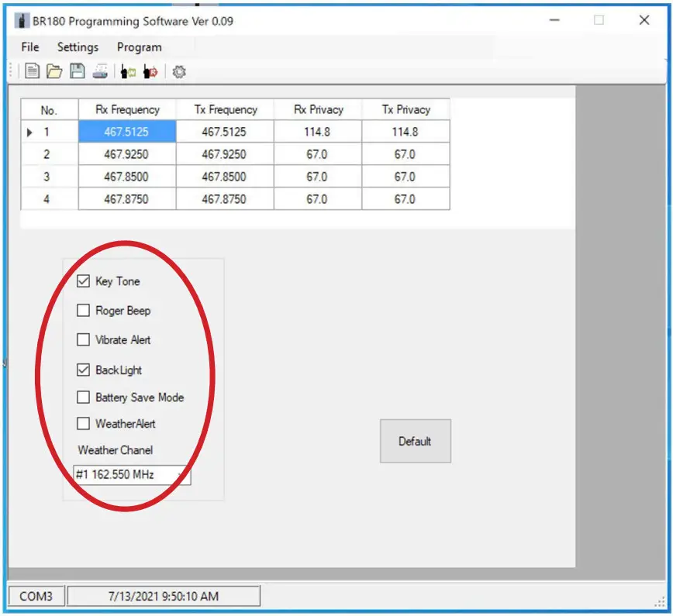This screenshot has height=616, width=673.
Task: Open the Settings menu
Action: (x=78, y=47)
